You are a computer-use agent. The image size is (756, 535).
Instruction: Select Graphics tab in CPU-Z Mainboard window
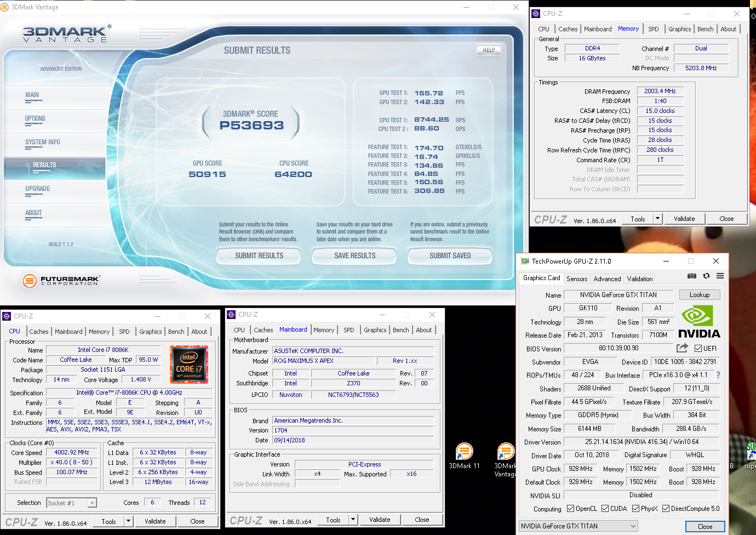click(x=375, y=330)
